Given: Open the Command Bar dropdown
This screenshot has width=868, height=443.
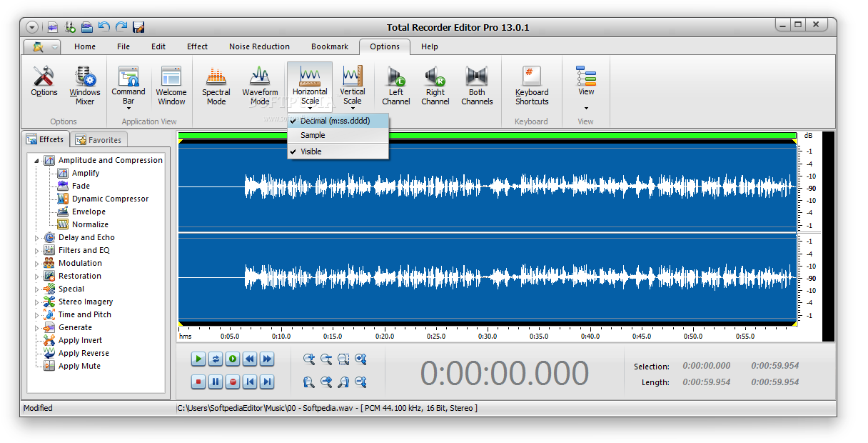Looking at the screenshot, I should 128,86.
